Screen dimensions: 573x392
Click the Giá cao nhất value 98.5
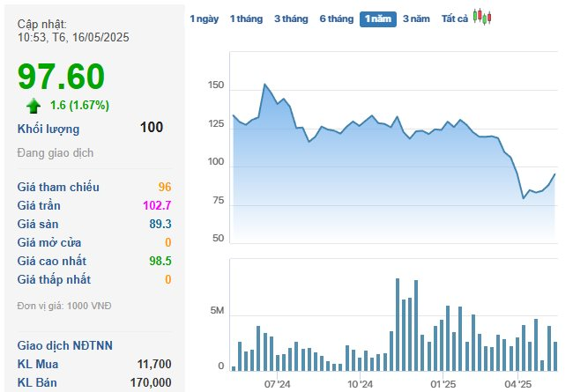coord(160,261)
